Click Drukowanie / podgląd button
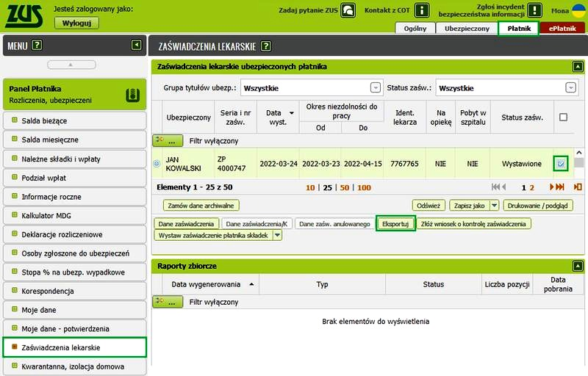Viewport: 588px width, 376px height. (538, 205)
